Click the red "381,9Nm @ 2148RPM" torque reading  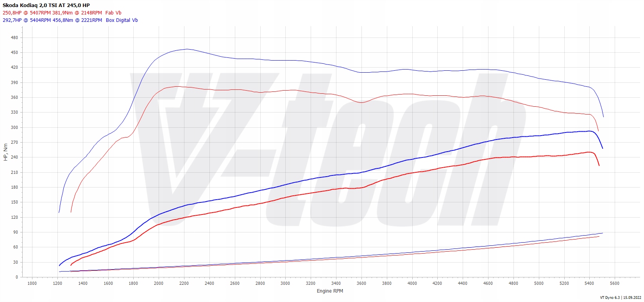[77, 13]
